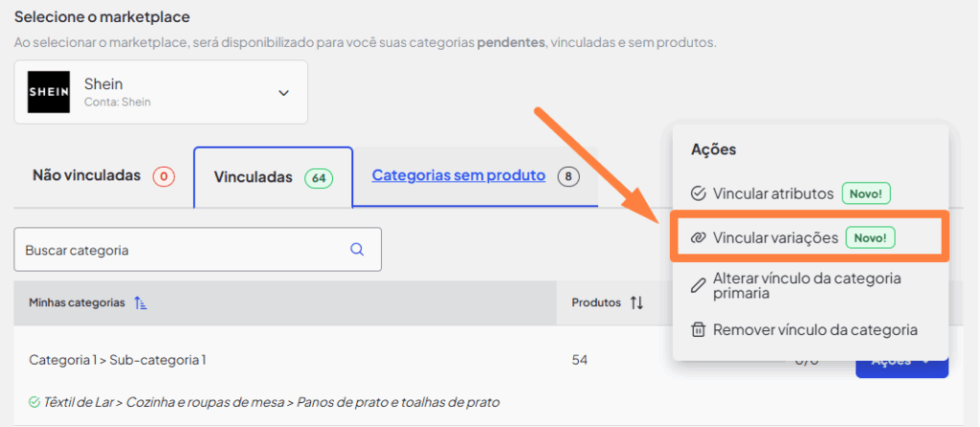Click the link chain icon
980x427 pixels.
click(699, 236)
